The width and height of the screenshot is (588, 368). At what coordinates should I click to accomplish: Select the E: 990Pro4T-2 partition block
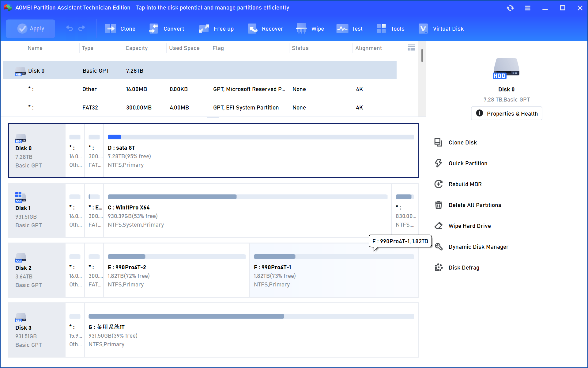point(176,270)
